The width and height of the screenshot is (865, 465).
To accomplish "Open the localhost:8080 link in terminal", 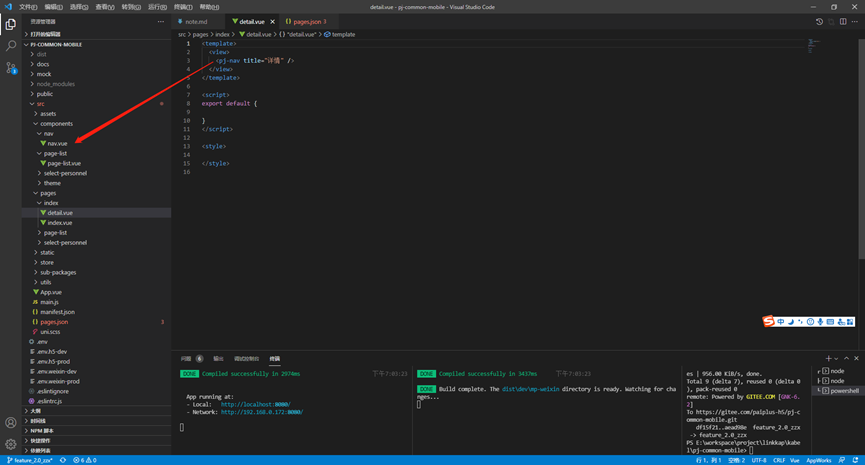I will tap(255, 404).
